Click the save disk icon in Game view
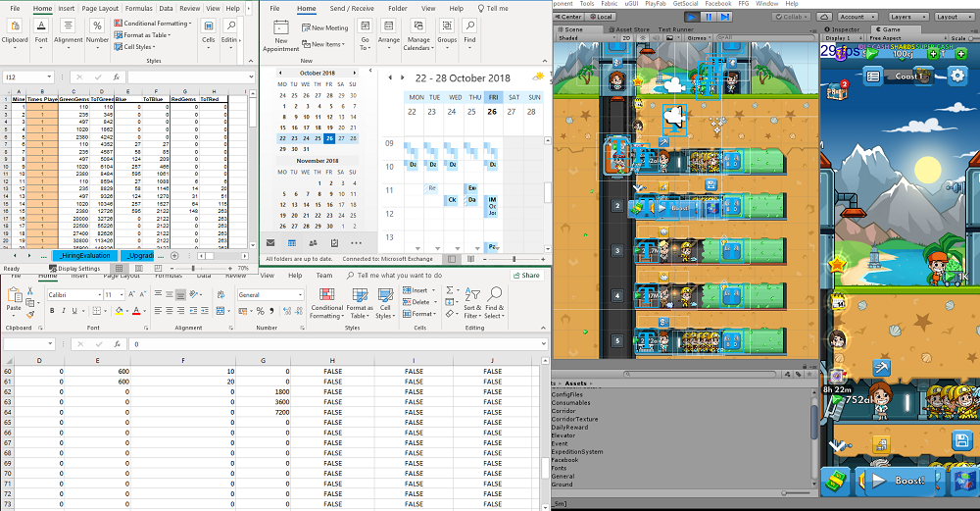This screenshot has width=980, height=511. (x=962, y=440)
